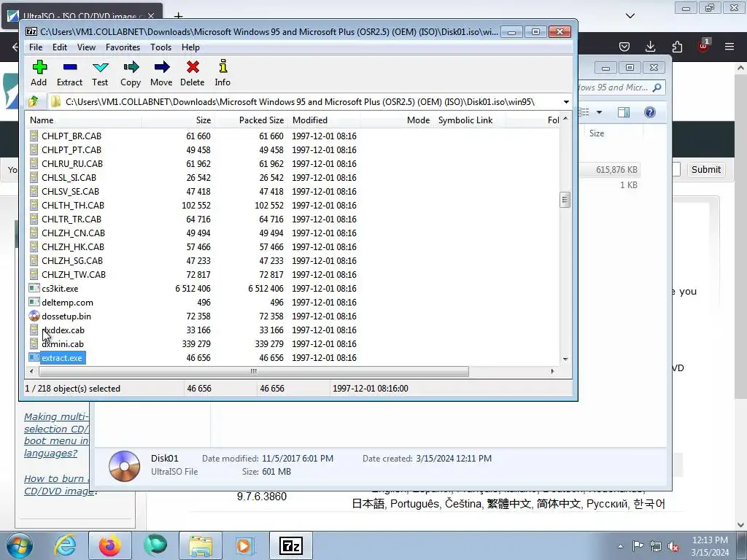Open the File menu in 7-Zip
747x560 pixels.
36,47
